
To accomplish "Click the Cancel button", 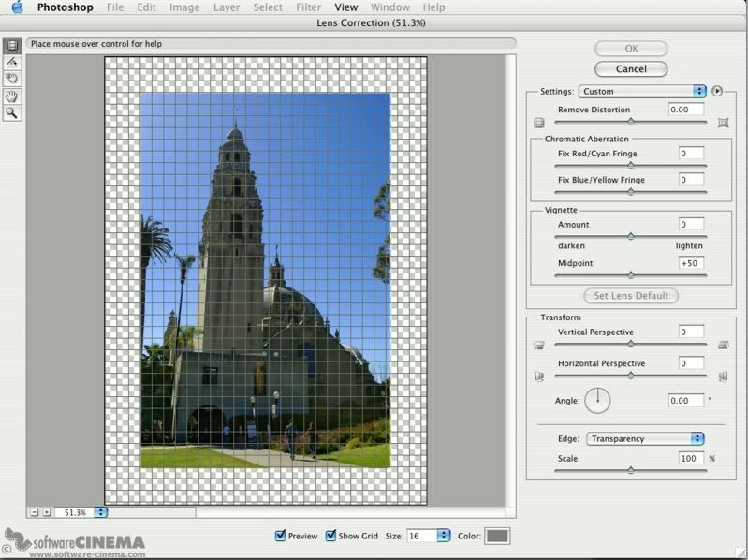I will [x=631, y=68].
